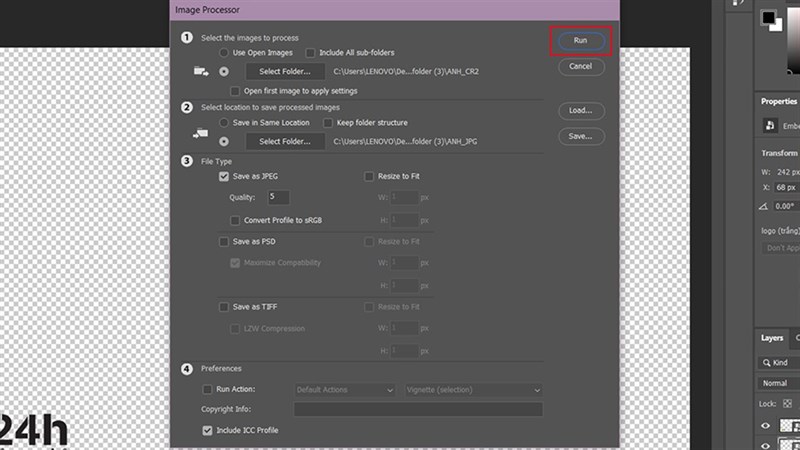Hide the topmost layer using its eye icon

(765, 426)
